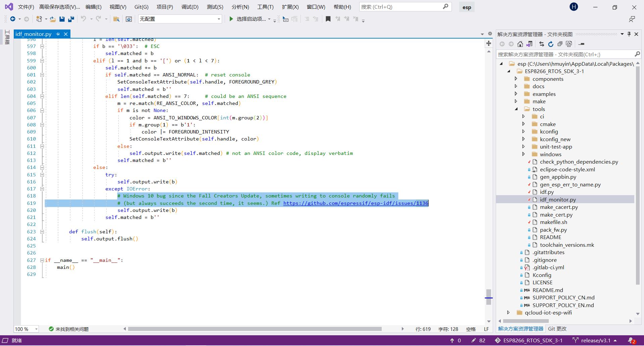
Task: Collapse the tools folder in tree
Action: [516, 109]
